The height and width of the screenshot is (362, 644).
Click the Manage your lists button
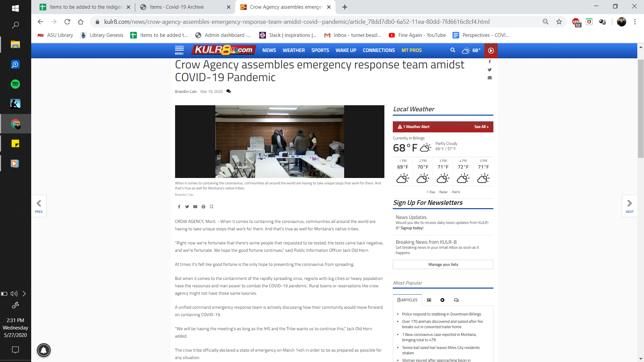coord(443,264)
